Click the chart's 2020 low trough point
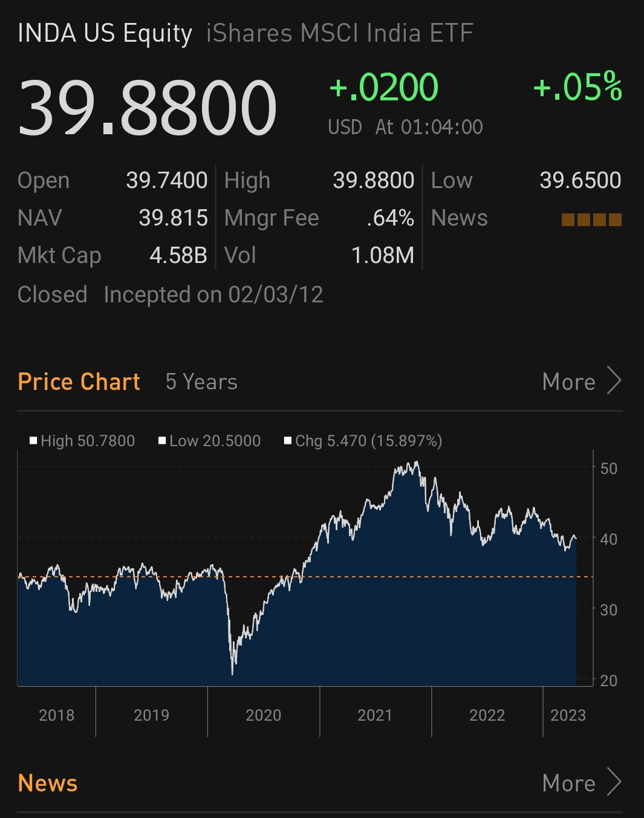This screenshot has width=644, height=818. (233, 674)
